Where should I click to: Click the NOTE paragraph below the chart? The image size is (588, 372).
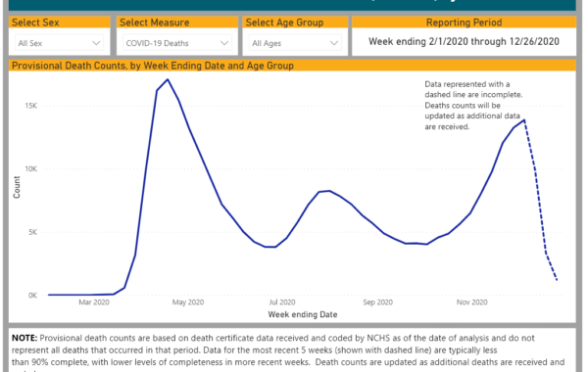click(288, 352)
